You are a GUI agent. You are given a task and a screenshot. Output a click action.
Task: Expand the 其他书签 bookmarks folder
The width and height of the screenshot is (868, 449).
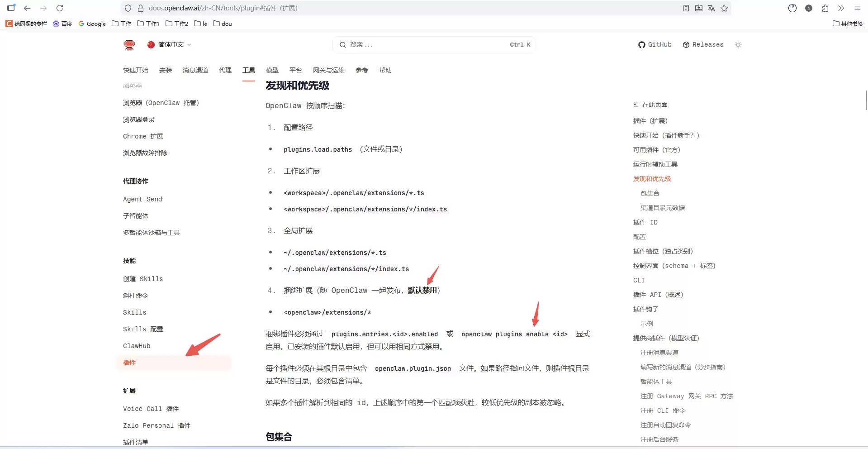[x=848, y=24]
